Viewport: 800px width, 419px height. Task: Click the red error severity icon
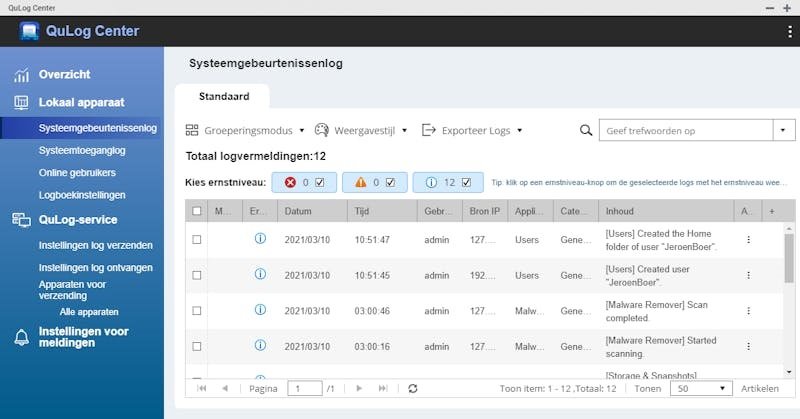click(290, 182)
